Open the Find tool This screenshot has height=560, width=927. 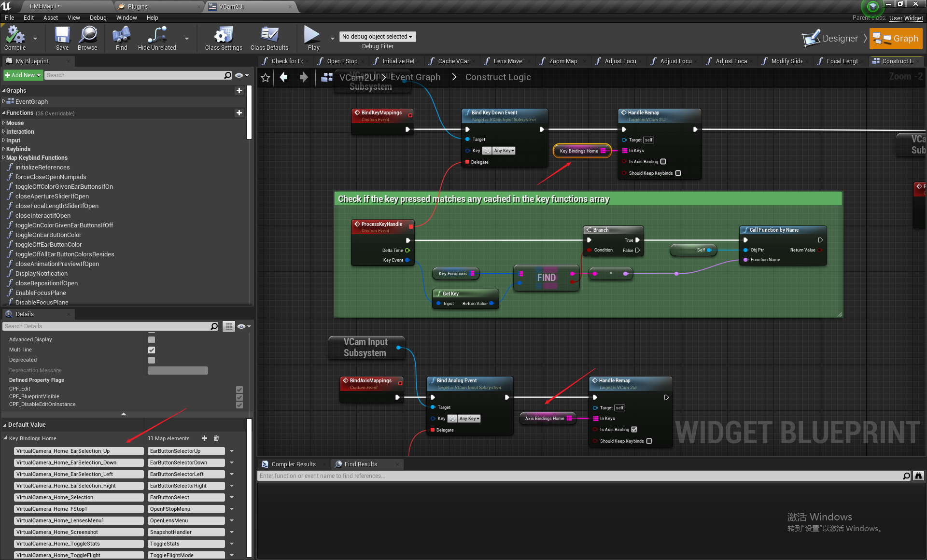point(121,38)
